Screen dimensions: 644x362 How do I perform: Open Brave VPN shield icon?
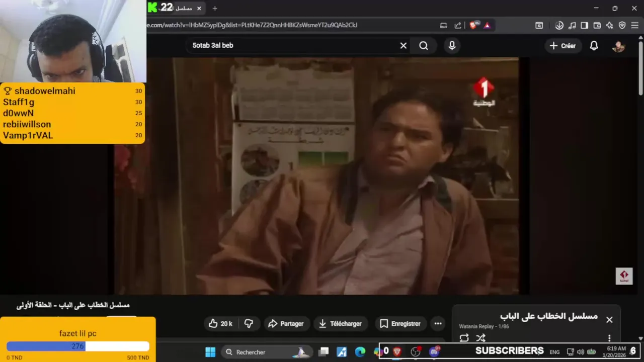[x=622, y=25]
